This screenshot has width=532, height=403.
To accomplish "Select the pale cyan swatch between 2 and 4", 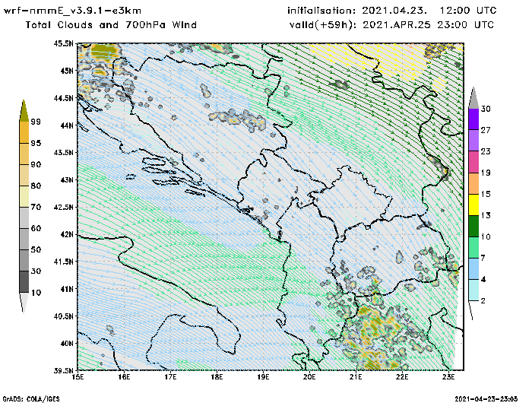I will 473,290.
